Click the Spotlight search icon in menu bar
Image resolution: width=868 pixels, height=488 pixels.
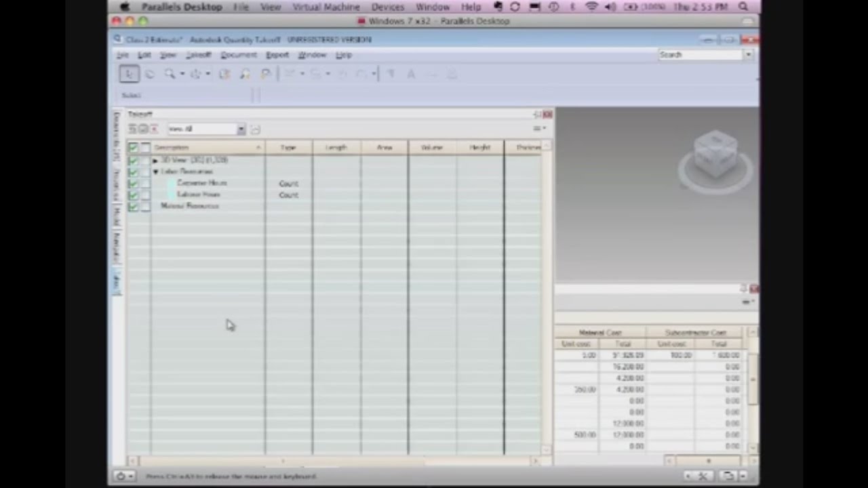coord(743,7)
